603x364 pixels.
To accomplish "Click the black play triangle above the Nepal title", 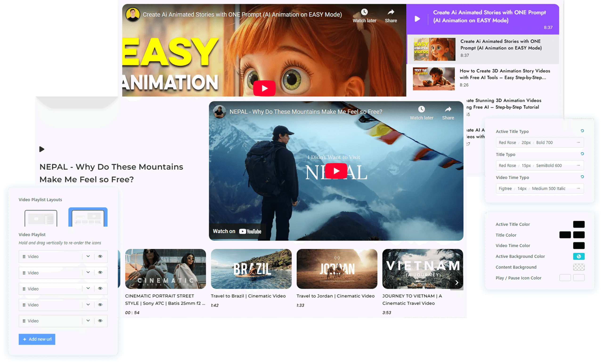I will coord(42,149).
